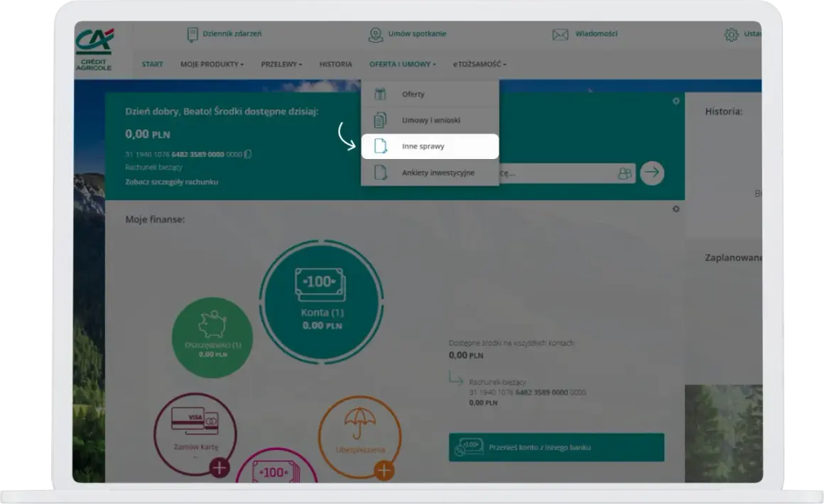Click plus badge on Zamów kartę circle
Viewport: 824px width, 504px height.
click(x=219, y=467)
